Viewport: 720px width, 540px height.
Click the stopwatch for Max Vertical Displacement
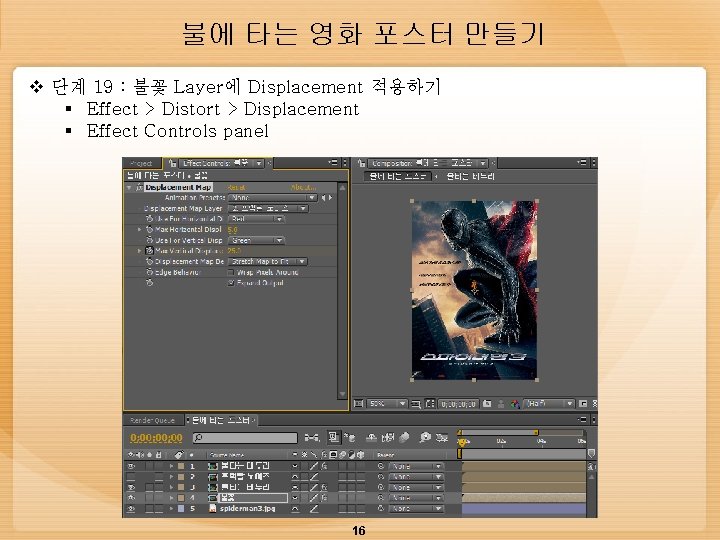coord(149,250)
